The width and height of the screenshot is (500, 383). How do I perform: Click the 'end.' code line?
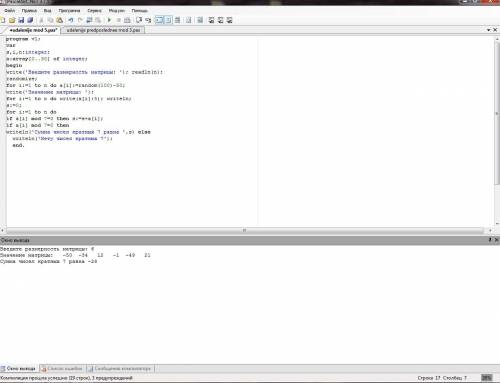coord(19,145)
